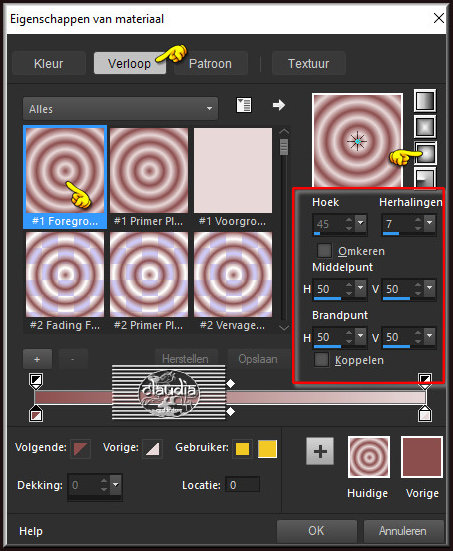
Task: Select the right opacity stop marker
Action: coord(425,381)
